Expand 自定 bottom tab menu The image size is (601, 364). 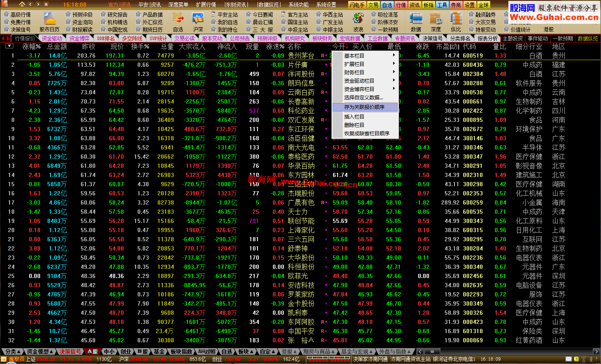point(268,351)
